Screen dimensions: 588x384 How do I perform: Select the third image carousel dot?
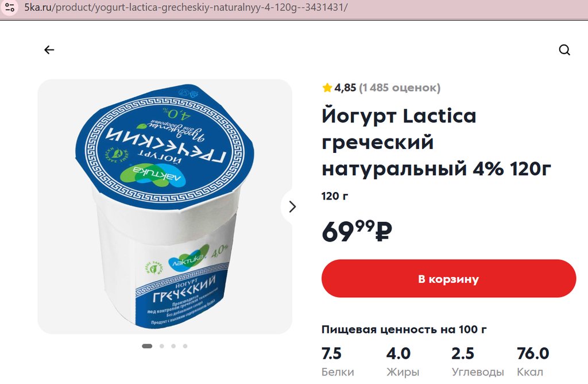[173, 346]
